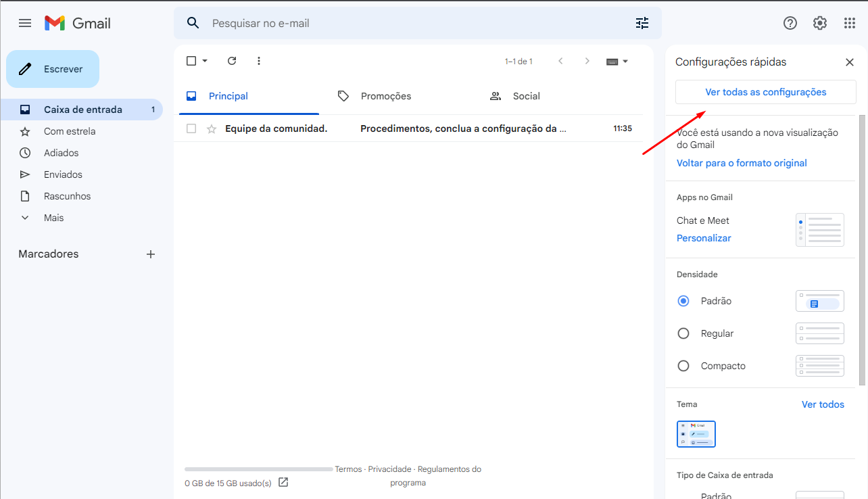Click the Pesquisar no e-mail search field
The height and width of the screenshot is (499, 868).
click(419, 23)
